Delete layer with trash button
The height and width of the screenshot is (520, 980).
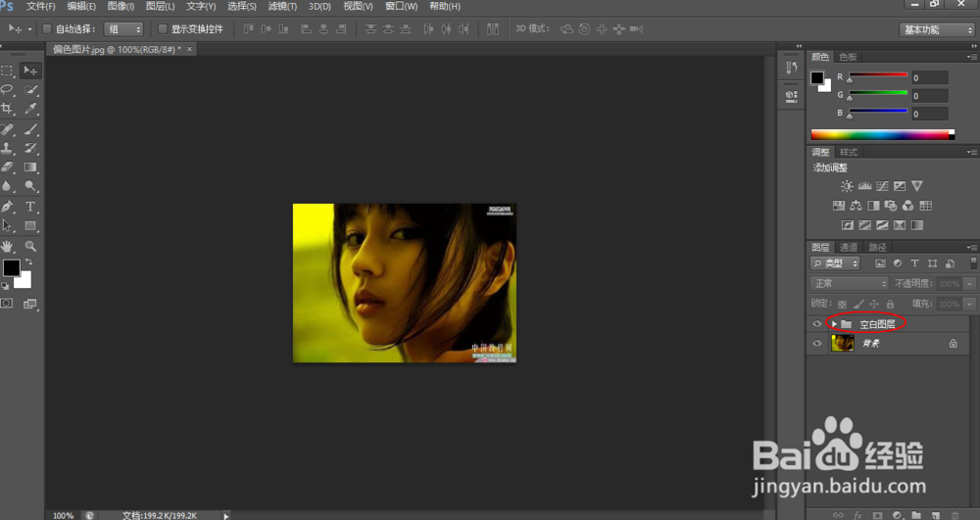955,515
